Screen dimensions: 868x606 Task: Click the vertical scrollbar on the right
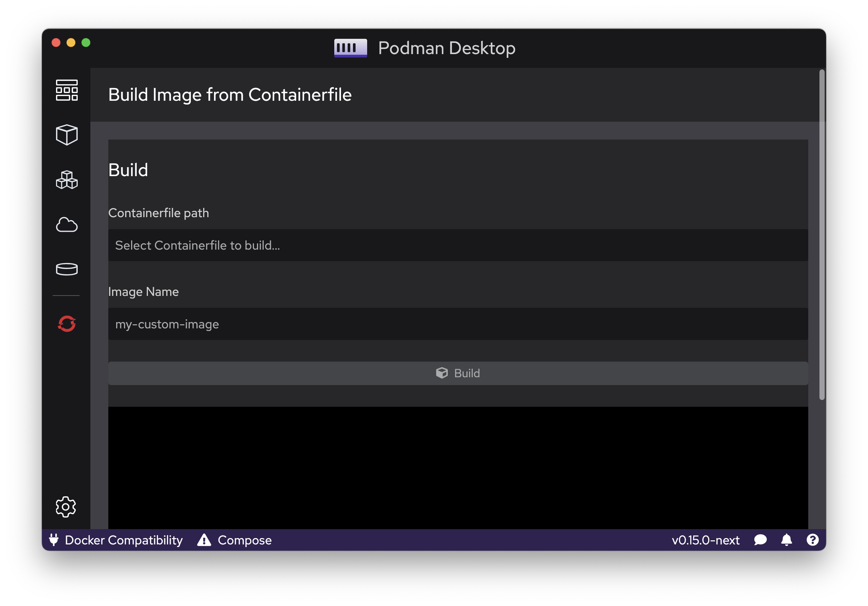coord(822,234)
